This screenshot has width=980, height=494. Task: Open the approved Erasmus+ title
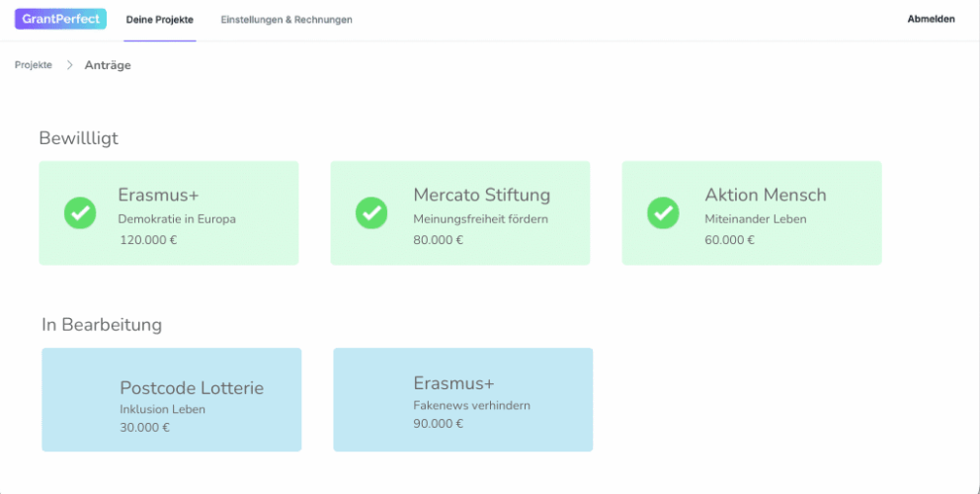click(159, 195)
